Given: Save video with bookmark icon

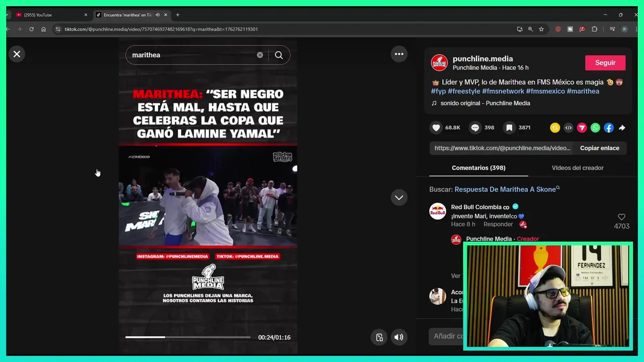Looking at the screenshot, I should coord(509,128).
